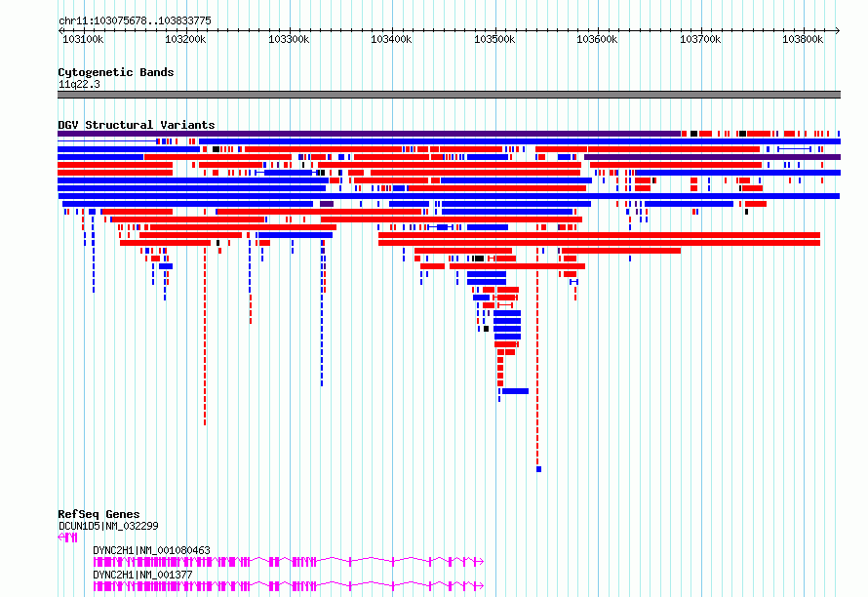This screenshot has height=597, width=868.
Task: Click the 103700k ruler tick label
Action: tap(700, 39)
